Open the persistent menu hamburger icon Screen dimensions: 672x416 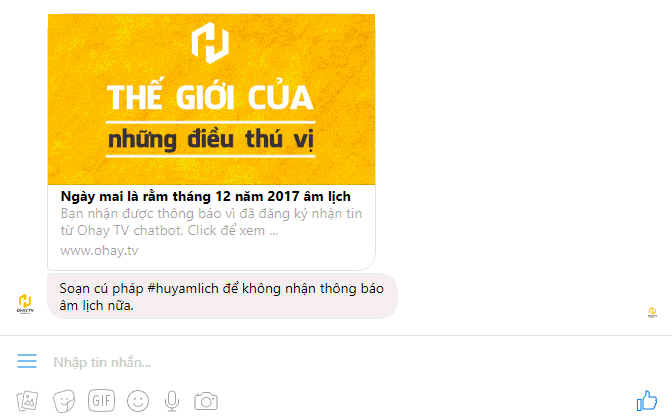[27, 361]
